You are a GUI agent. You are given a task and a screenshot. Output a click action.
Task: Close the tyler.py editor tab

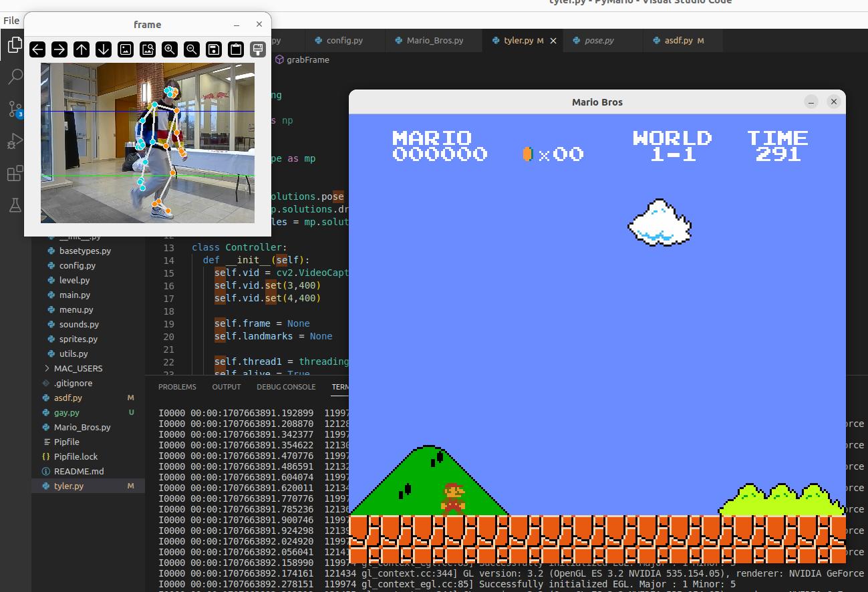pos(553,41)
